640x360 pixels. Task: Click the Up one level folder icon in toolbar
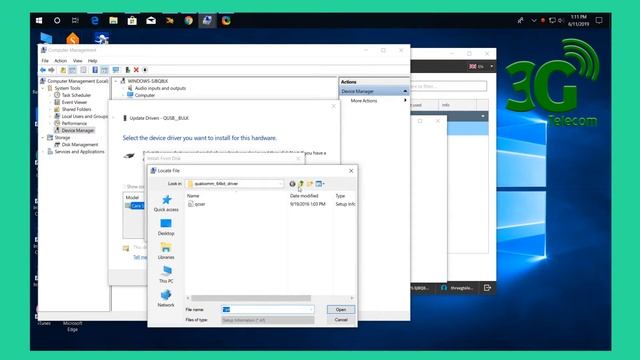[x=63, y=70]
